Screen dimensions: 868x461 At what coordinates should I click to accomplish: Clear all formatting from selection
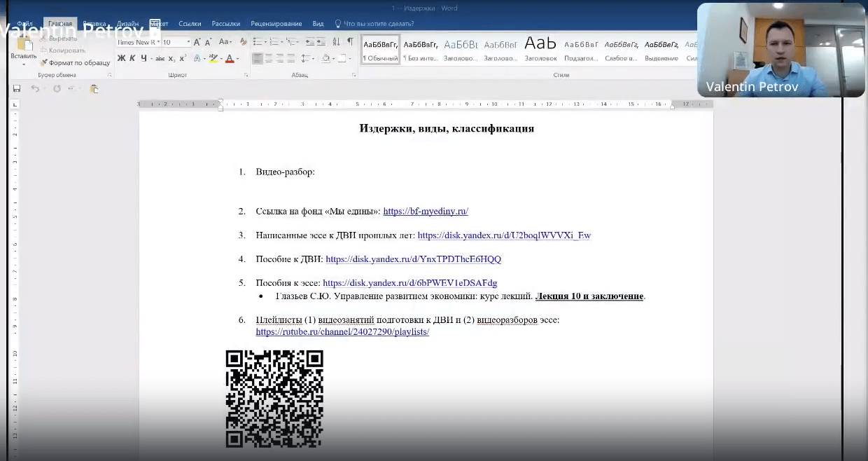coord(243,42)
